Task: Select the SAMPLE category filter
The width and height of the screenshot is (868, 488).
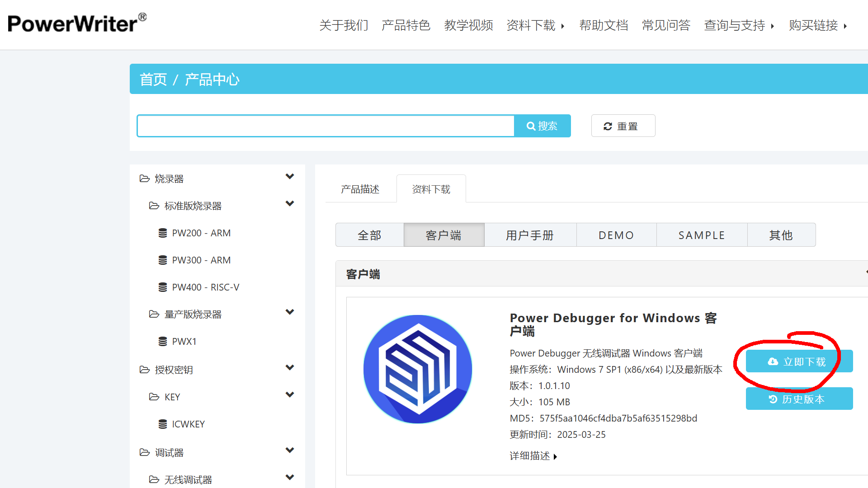Action: [x=701, y=235]
